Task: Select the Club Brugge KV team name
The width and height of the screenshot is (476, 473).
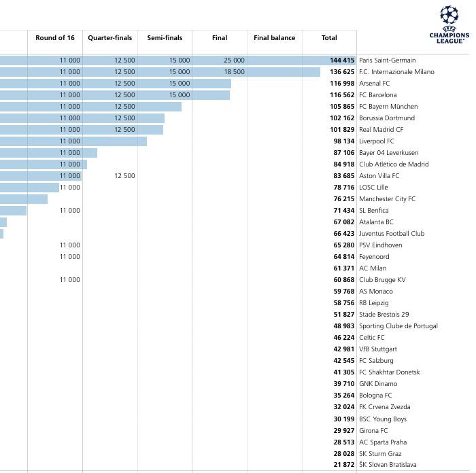Action: [x=382, y=280]
